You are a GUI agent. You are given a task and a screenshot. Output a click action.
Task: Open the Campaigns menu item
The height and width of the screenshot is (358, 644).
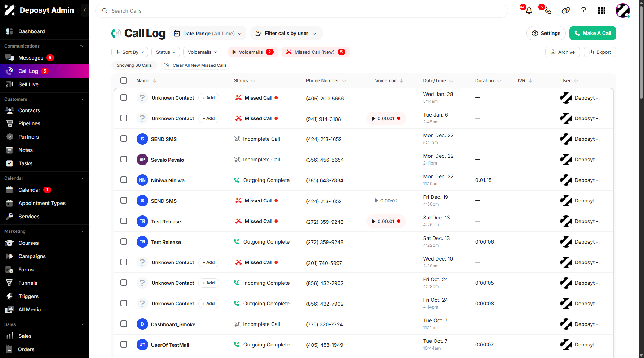32,256
